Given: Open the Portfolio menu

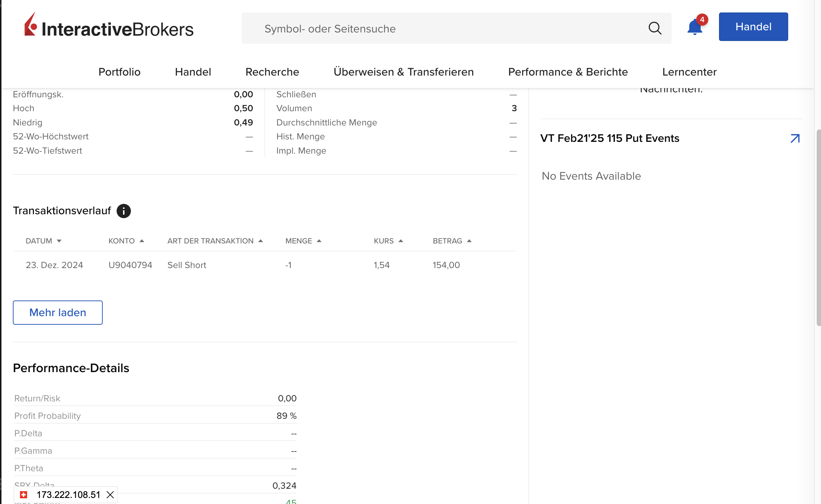Looking at the screenshot, I should click(x=119, y=72).
